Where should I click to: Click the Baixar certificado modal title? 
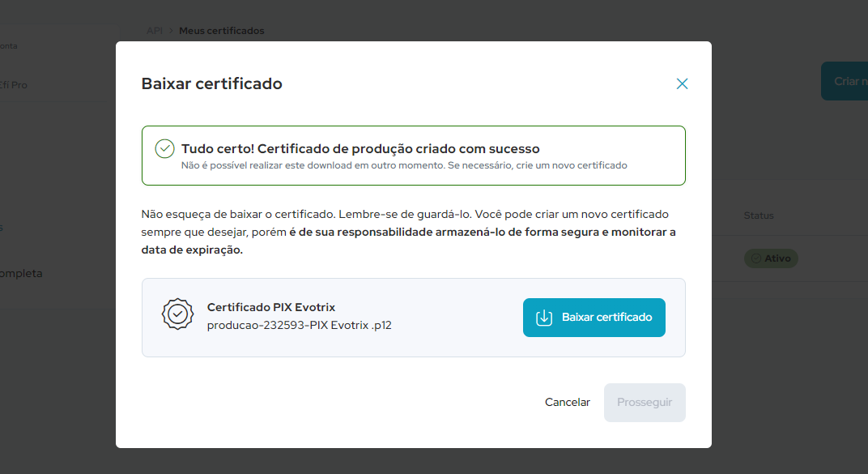click(x=212, y=83)
